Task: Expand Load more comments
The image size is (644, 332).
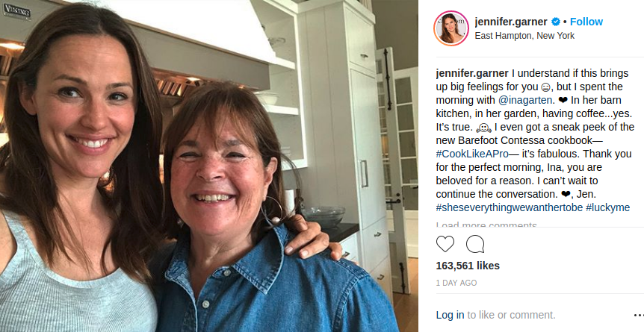Action: (x=486, y=225)
